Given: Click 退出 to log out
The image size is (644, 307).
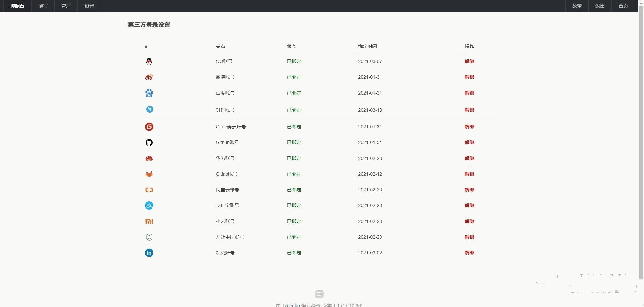Looking at the screenshot, I should 600,6.
